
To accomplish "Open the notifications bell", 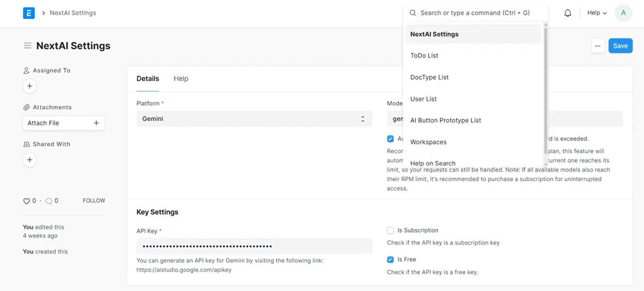I will [x=568, y=13].
